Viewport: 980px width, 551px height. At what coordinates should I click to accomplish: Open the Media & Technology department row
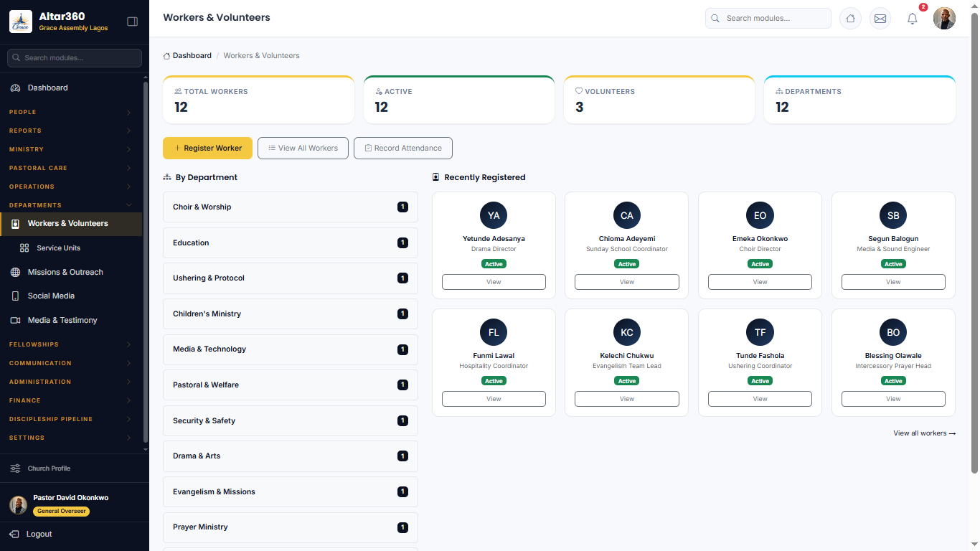click(x=291, y=349)
